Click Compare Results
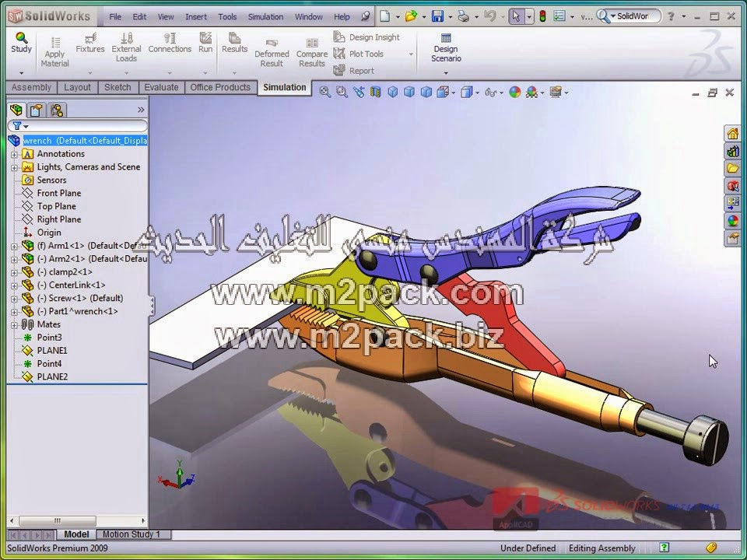The width and height of the screenshot is (747, 560). point(312,52)
